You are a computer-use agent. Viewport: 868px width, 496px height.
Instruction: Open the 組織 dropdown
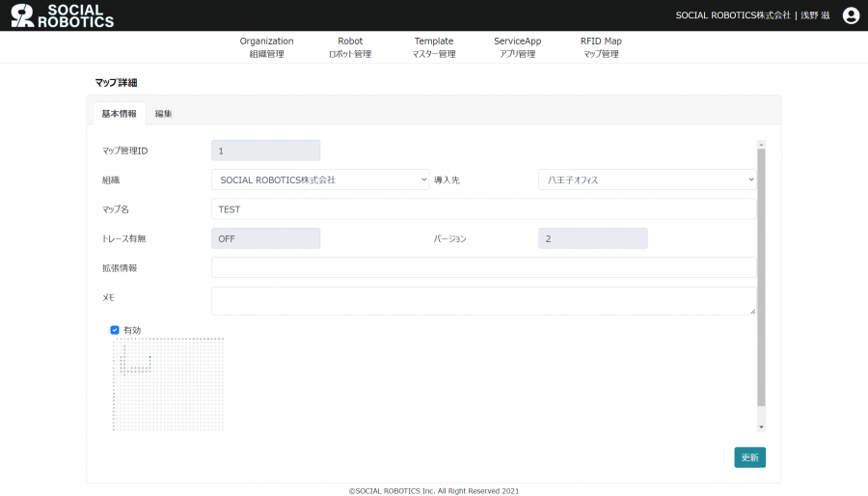click(320, 179)
